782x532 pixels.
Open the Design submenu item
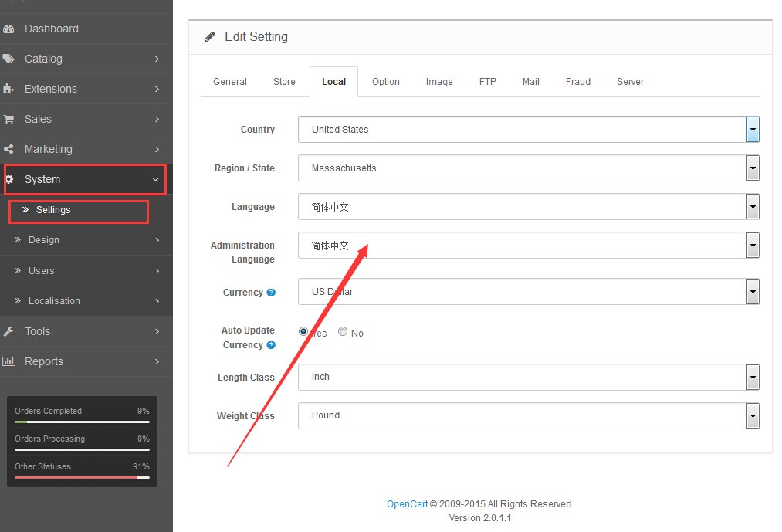(86, 240)
